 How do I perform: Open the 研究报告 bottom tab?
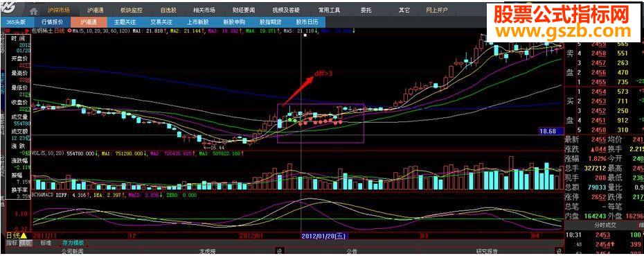click(487, 251)
